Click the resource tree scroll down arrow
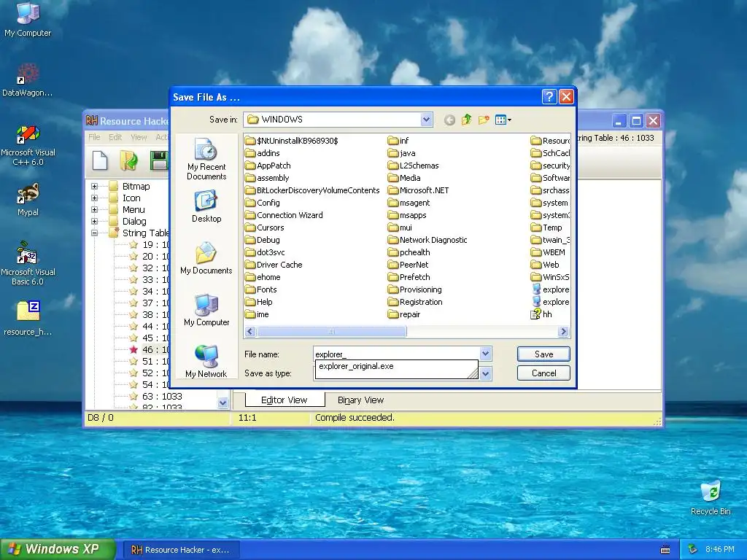 click(222, 402)
